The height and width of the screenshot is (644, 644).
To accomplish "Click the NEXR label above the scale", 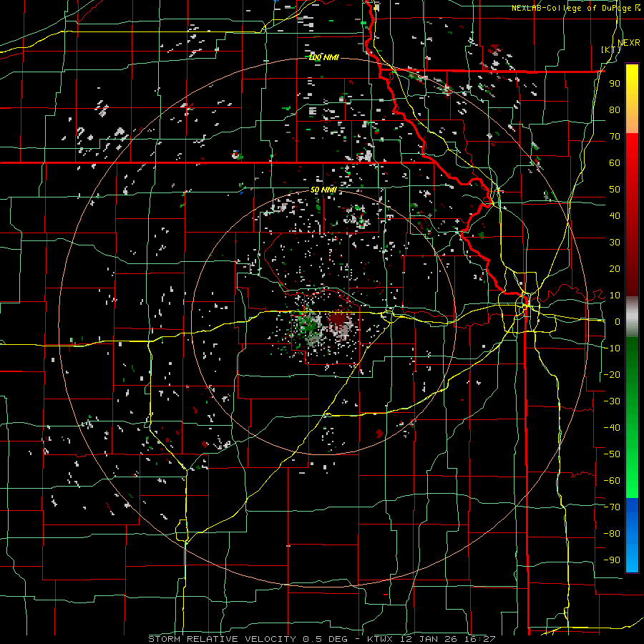I will 629,43.
